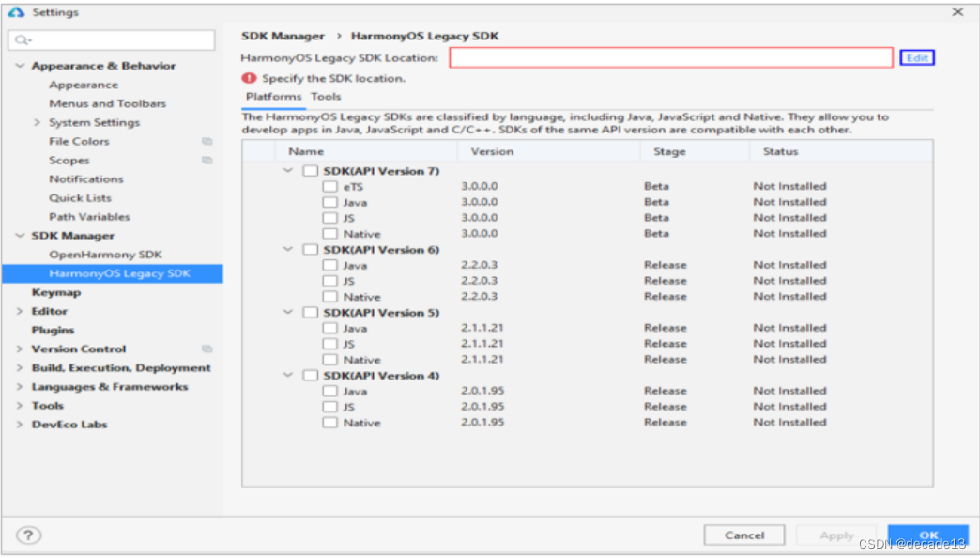Open Notifications settings
This screenshot has height=558, width=980.
click(x=86, y=178)
